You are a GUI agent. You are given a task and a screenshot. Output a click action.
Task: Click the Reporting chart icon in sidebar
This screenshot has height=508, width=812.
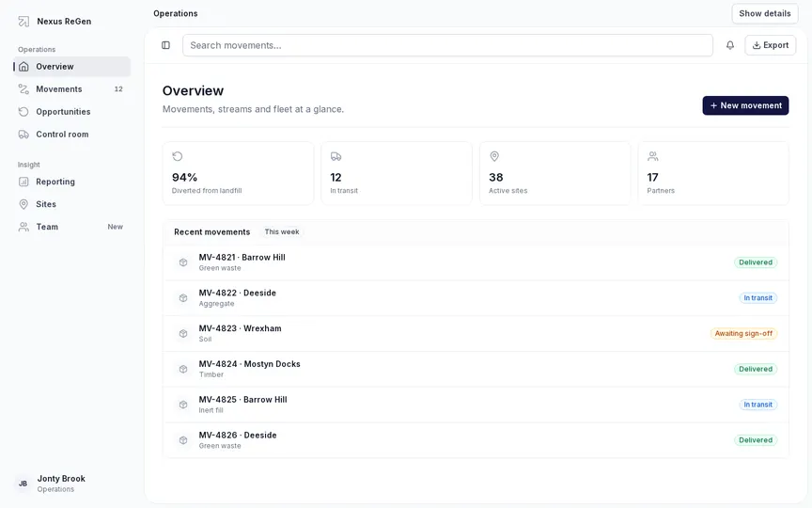click(x=23, y=182)
